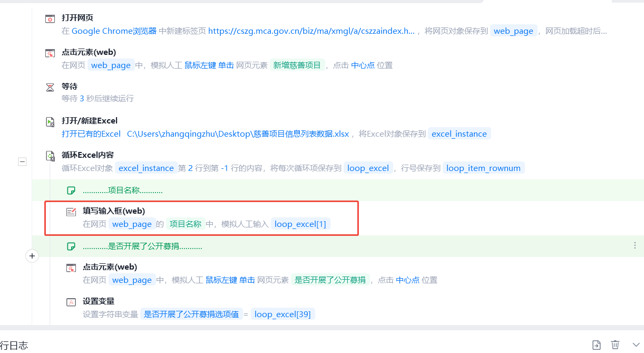Screen dimensions: 644x353
Task: Select the 打开/新建Excel step title
Action: click(90, 121)
